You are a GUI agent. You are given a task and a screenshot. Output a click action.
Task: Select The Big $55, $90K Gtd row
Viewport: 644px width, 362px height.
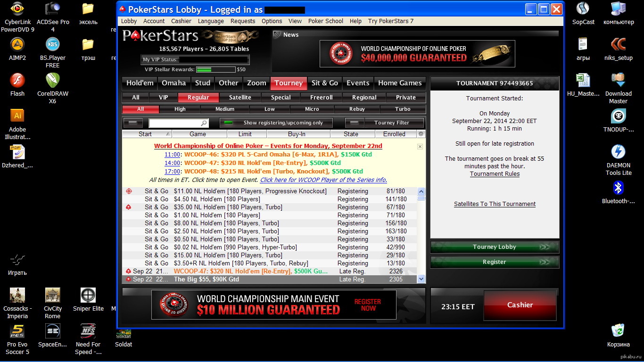click(x=270, y=280)
